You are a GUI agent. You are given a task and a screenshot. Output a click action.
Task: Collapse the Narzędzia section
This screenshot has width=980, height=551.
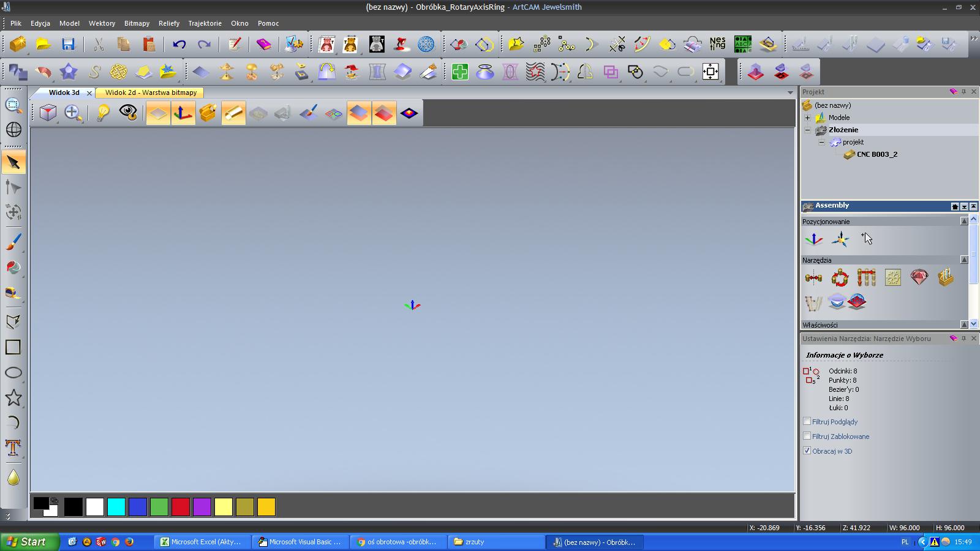tap(964, 260)
